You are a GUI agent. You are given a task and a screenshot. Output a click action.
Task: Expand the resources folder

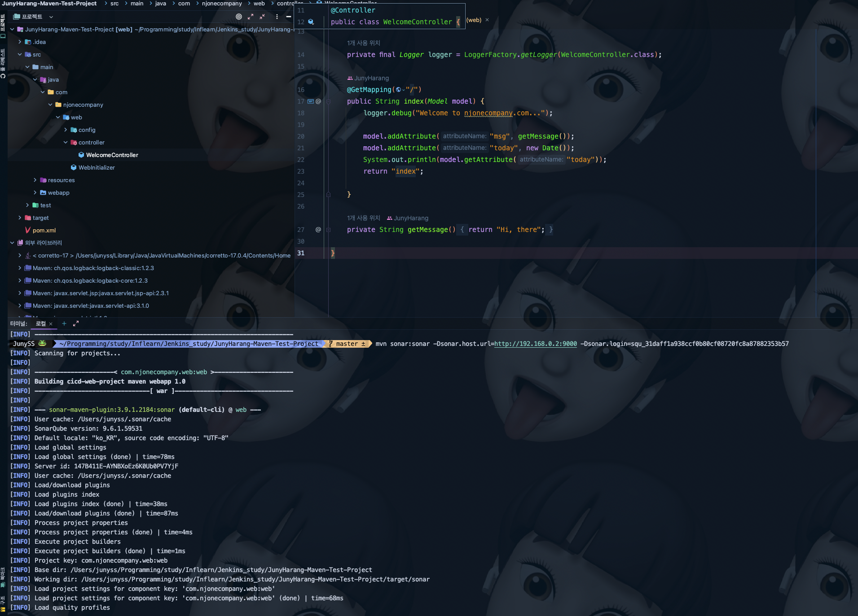click(35, 180)
